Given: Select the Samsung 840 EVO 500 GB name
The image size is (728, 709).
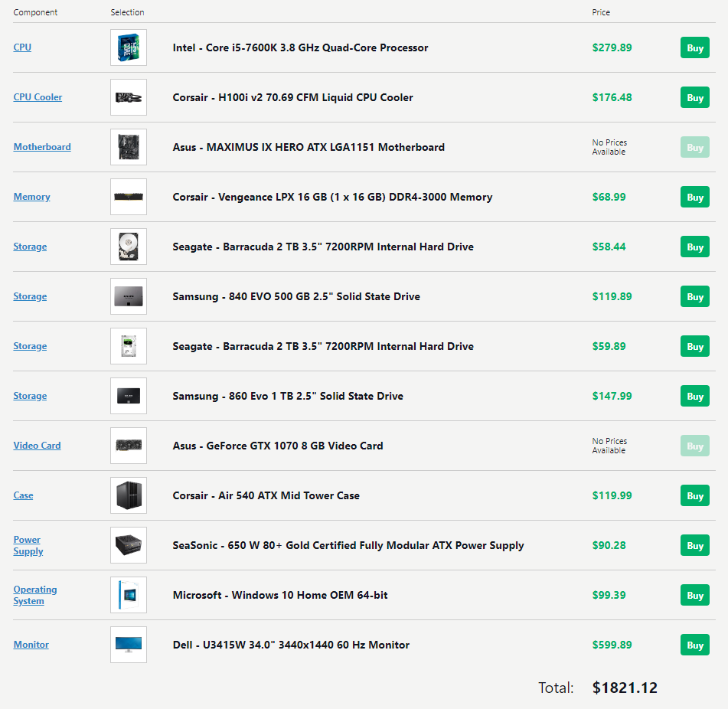Looking at the screenshot, I should pyautogui.click(x=296, y=296).
